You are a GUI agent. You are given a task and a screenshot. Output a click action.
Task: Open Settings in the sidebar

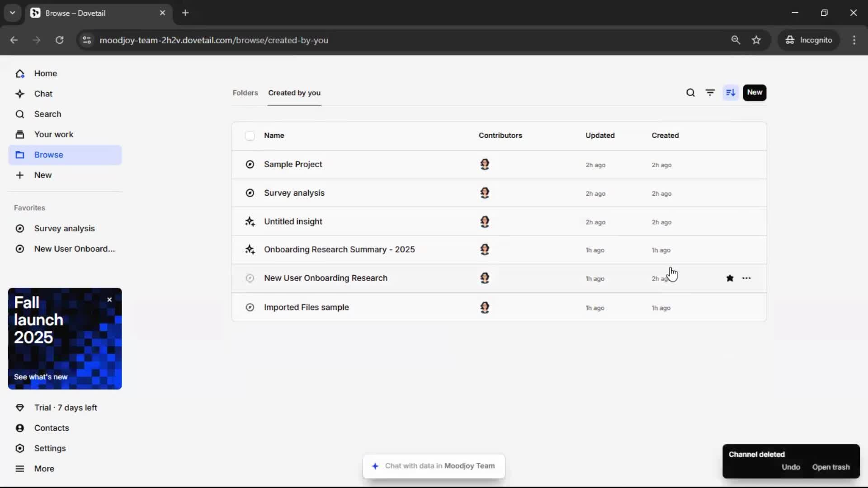[x=50, y=448]
